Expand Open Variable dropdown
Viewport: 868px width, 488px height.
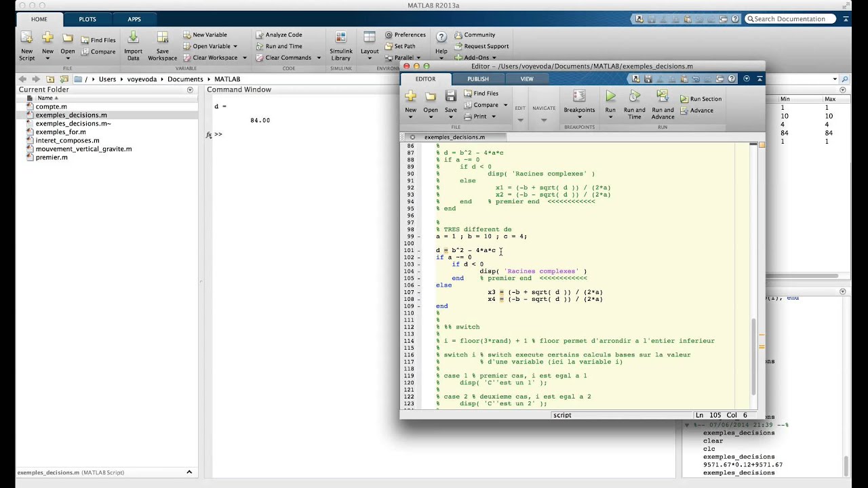point(235,46)
